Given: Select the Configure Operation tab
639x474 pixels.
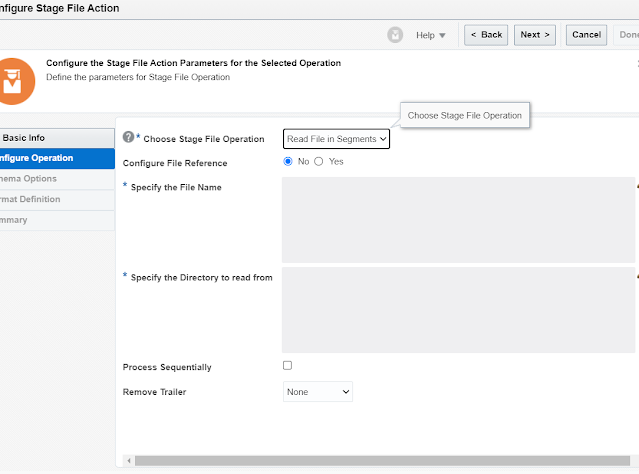Looking at the screenshot, I should click(57, 158).
